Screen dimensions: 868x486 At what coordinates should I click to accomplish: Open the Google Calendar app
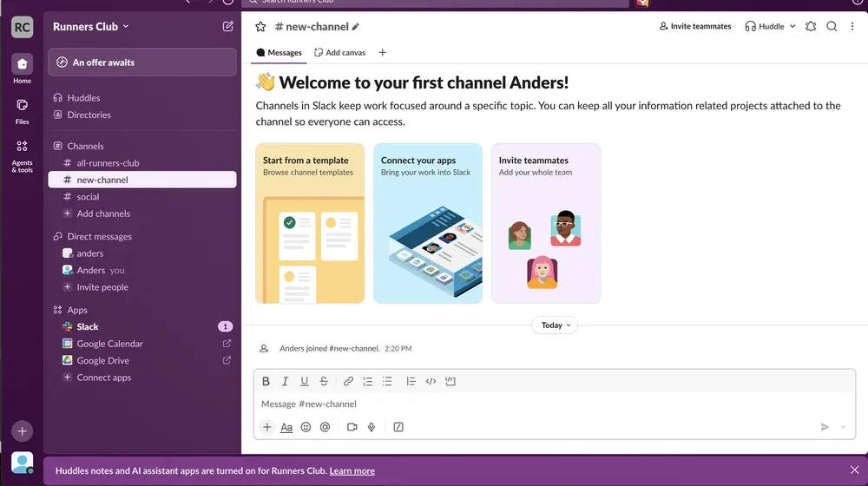click(x=142, y=344)
